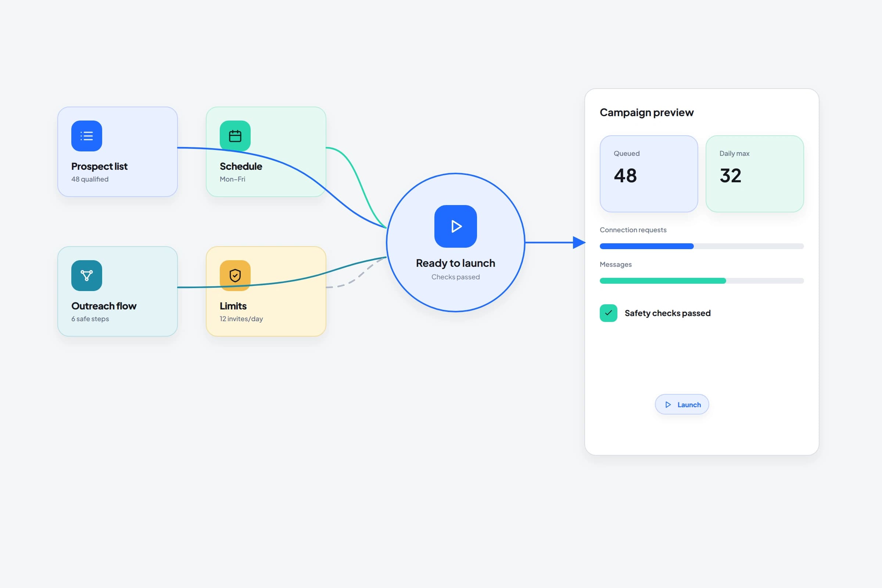The height and width of the screenshot is (588, 882).
Task: Click the "12 invites/day" subtitle
Action: click(x=241, y=319)
